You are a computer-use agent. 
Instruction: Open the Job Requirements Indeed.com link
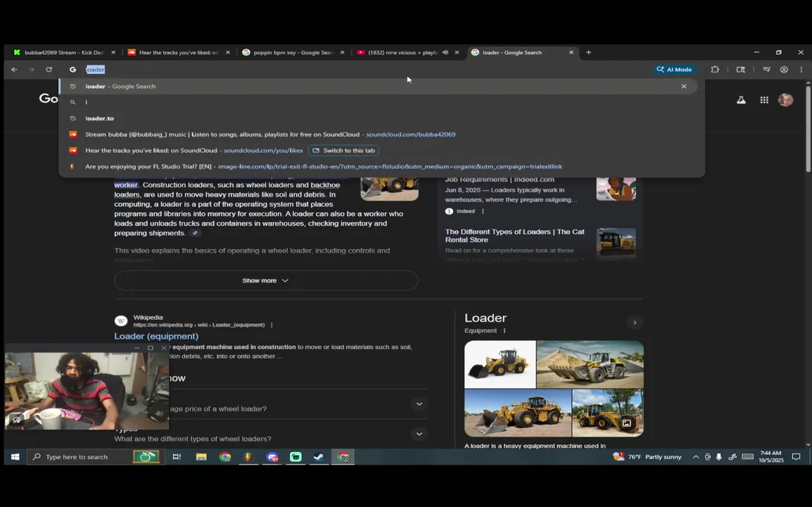[x=499, y=180]
